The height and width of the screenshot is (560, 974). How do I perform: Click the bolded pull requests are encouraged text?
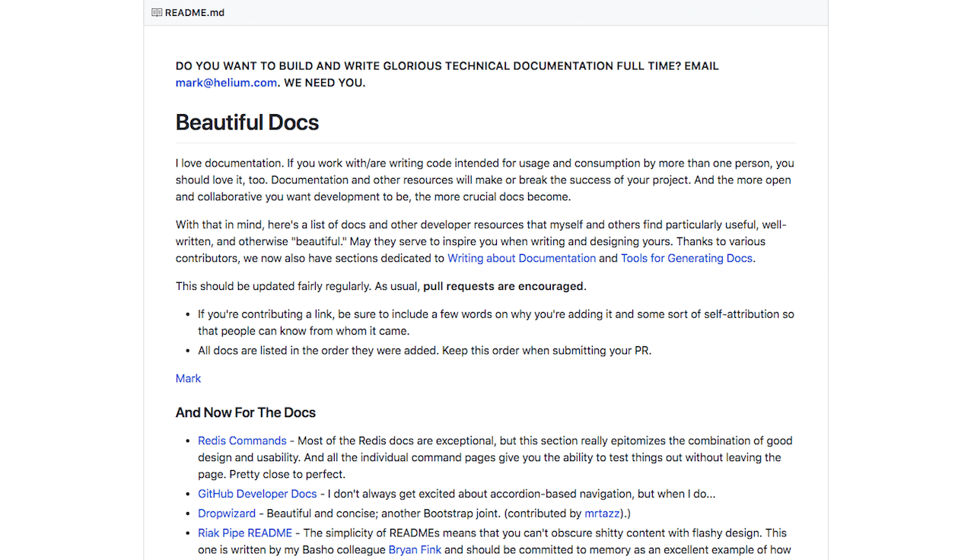[x=502, y=286]
